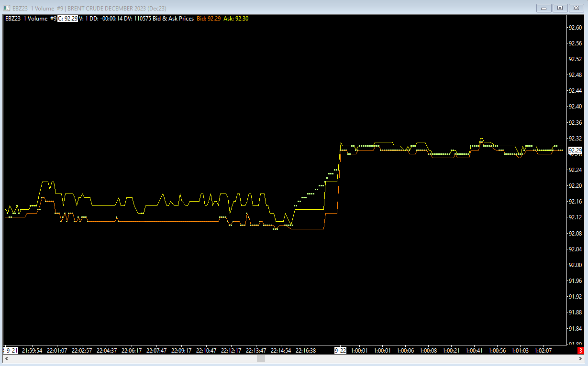The height and width of the screenshot is (366, 588).
Task: Click the 21:59:54 time label
Action: (32, 350)
